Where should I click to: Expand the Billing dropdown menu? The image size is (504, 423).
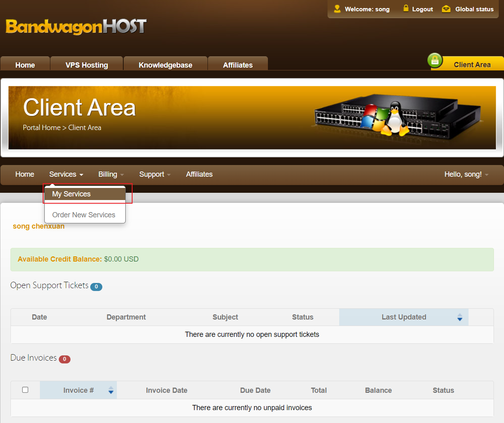click(111, 174)
